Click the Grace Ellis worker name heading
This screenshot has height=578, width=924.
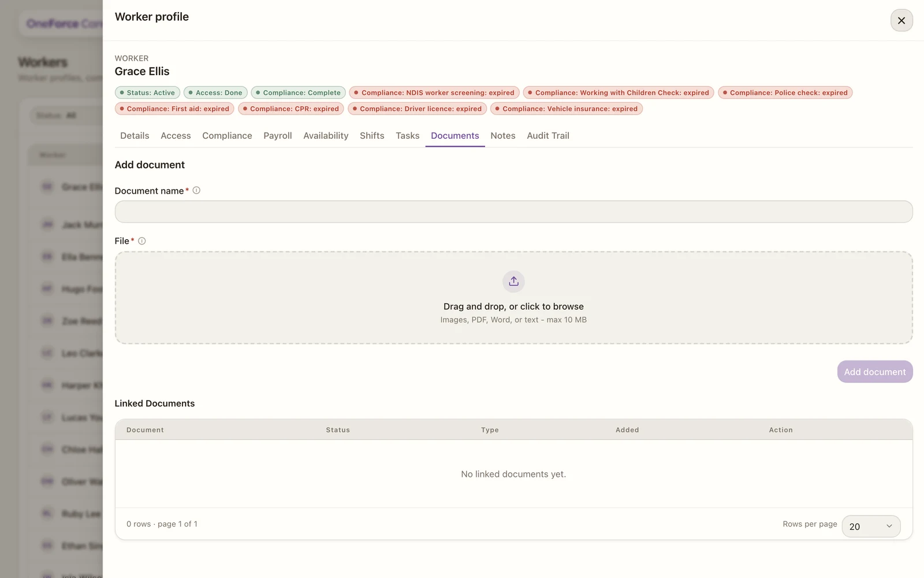(142, 71)
